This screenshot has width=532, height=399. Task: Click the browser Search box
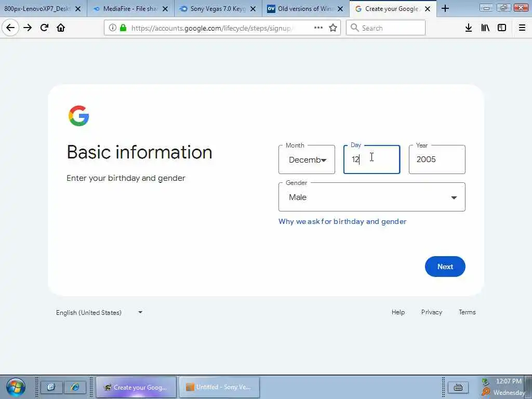click(x=386, y=28)
